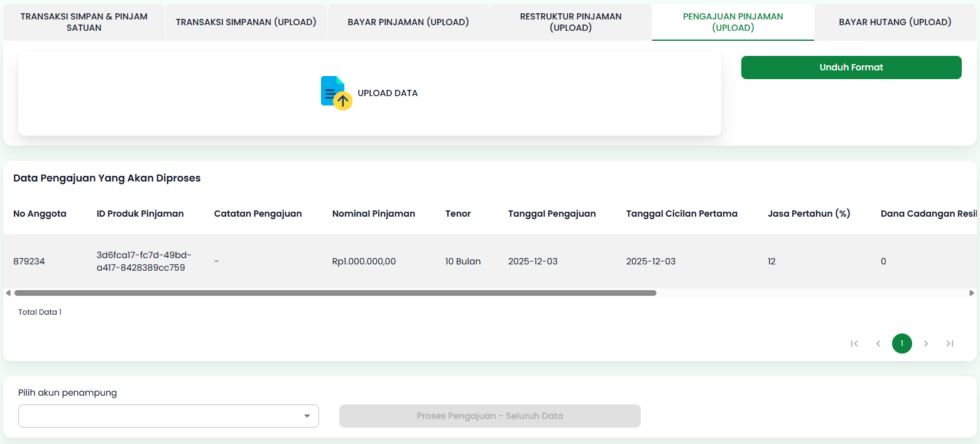Click Proses Pengajuan - Seluruh Data button

(x=489, y=416)
